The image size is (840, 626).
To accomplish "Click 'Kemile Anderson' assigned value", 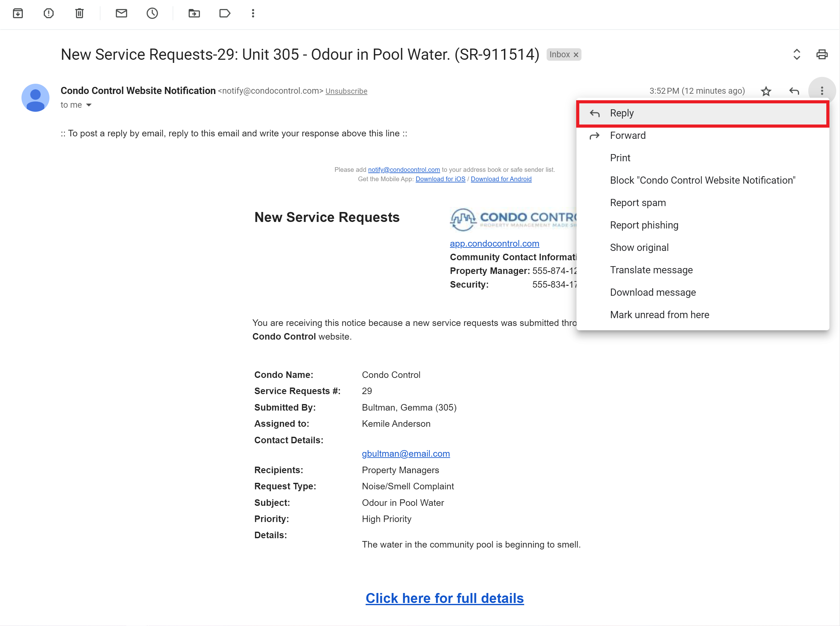I will (x=396, y=424).
